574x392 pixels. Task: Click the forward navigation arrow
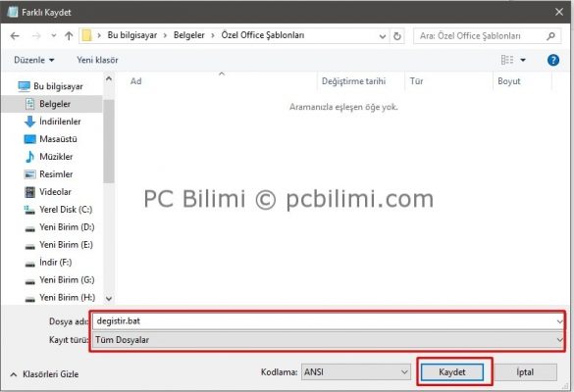(36, 36)
